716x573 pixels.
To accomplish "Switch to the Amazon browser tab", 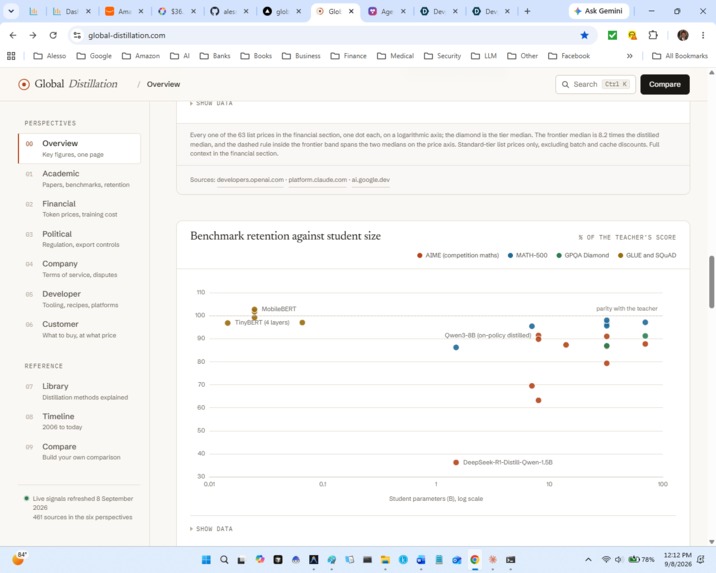I will tap(124, 11).
